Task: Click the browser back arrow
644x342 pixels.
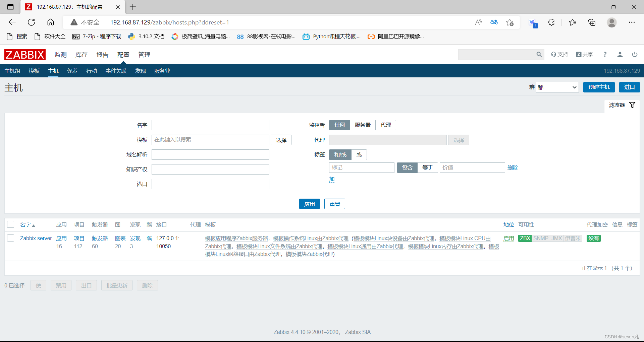Action: tap(12, 22)
